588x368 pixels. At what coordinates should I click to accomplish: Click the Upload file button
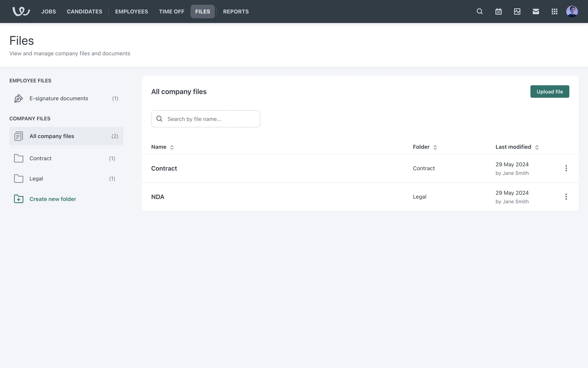tap(549, 91)
